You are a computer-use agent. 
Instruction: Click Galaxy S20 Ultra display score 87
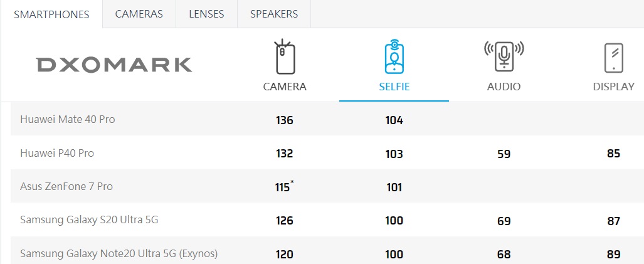613,221
